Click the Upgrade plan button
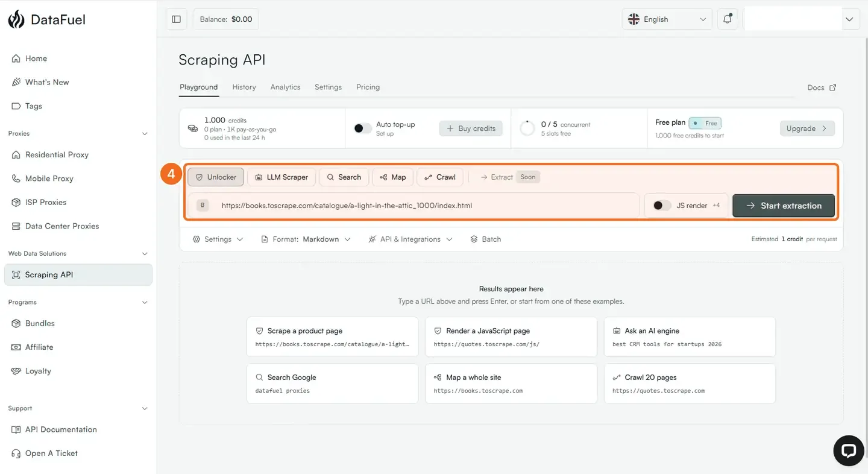Screen dimensions: 868x474 click(x=807, y=128)
